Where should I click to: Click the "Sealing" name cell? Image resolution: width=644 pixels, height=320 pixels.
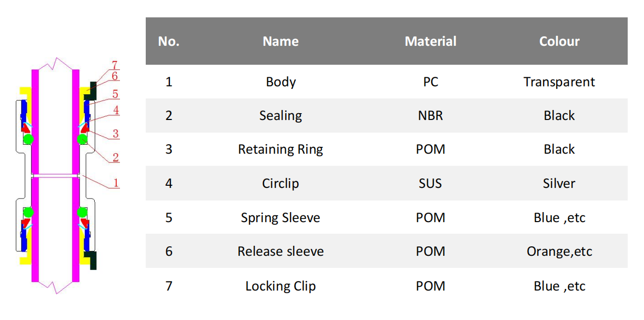pyautogui.click(x=280, y=116)
